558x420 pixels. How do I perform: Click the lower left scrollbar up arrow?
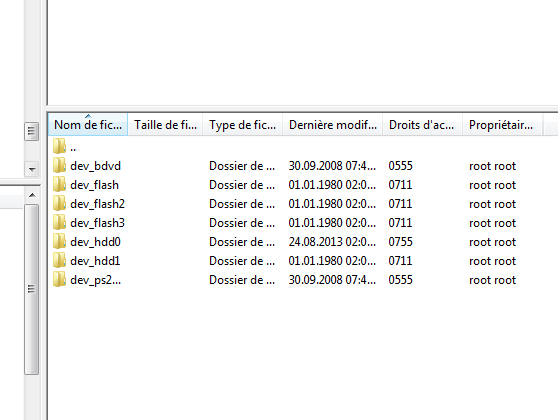[x=32, y=195]
